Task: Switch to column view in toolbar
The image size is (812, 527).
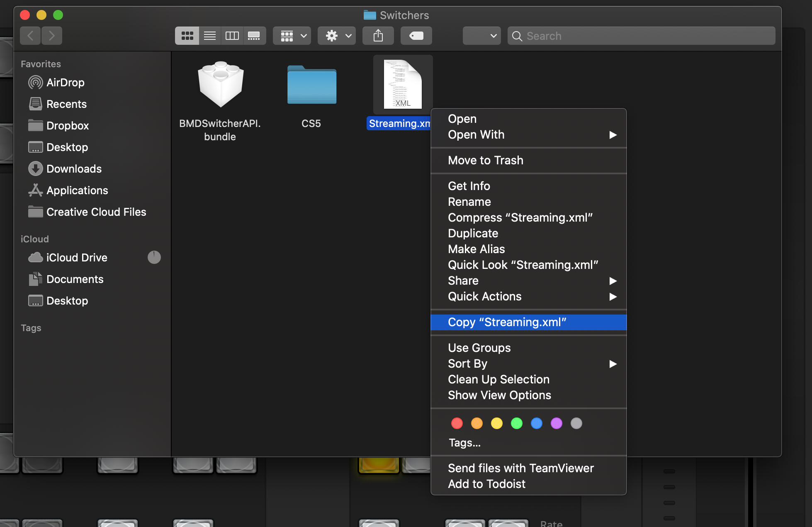Action: pos(232,36)
